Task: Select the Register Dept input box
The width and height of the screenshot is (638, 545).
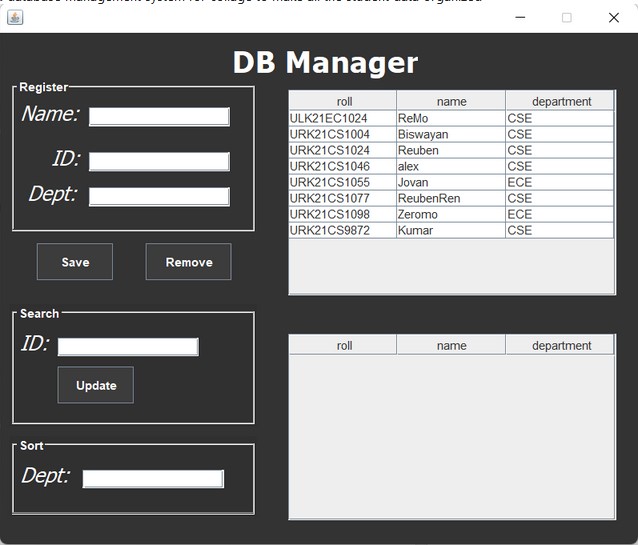Action: point(159,196)
